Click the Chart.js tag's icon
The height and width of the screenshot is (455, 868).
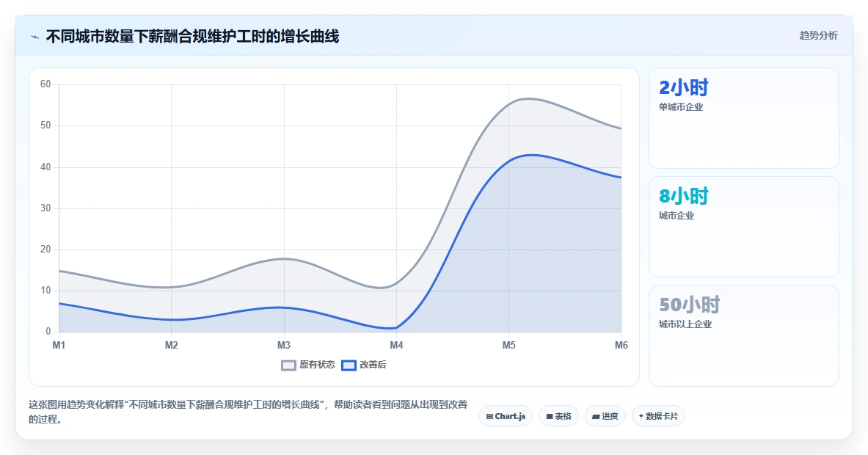tap(489, 416)
